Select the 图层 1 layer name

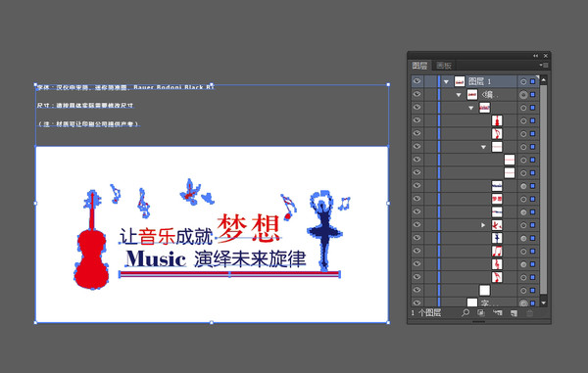[479, 81]
